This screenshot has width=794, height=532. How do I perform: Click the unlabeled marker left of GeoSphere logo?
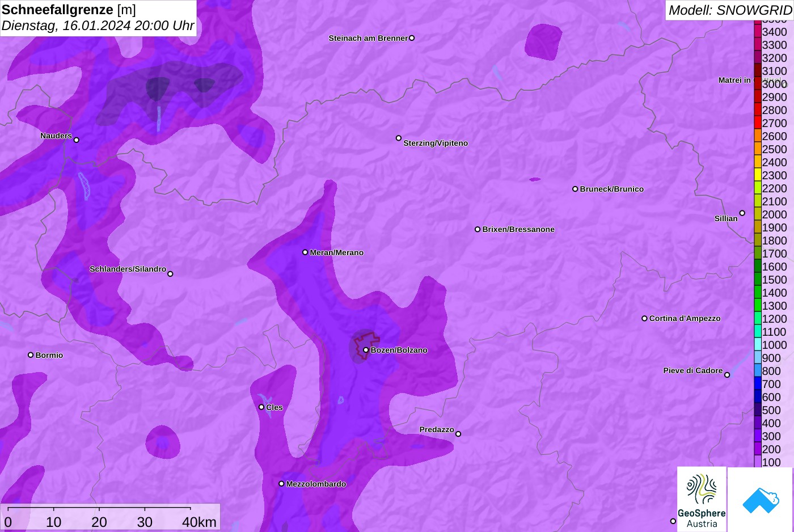(673, 521)
